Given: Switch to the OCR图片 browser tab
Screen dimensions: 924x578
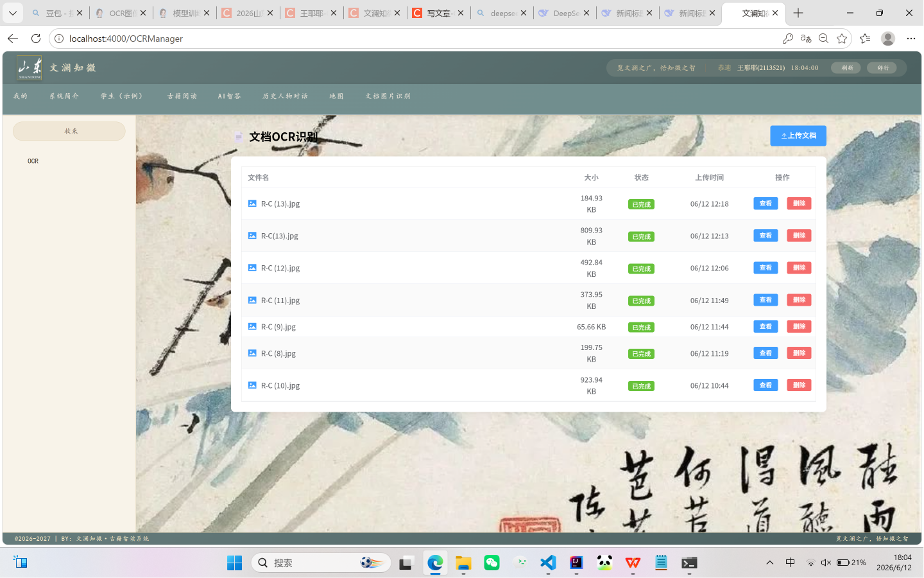Looking at the screenshot, I should [120, 13].
